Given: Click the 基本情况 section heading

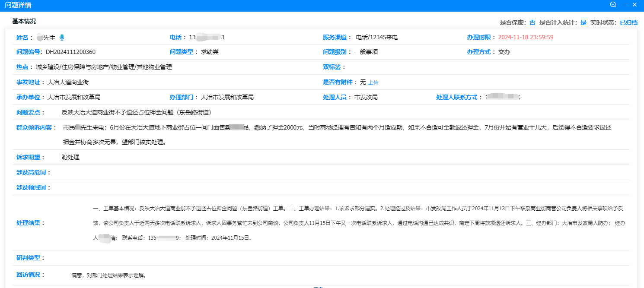Looking at the screenshot, I should pos(24,21).
